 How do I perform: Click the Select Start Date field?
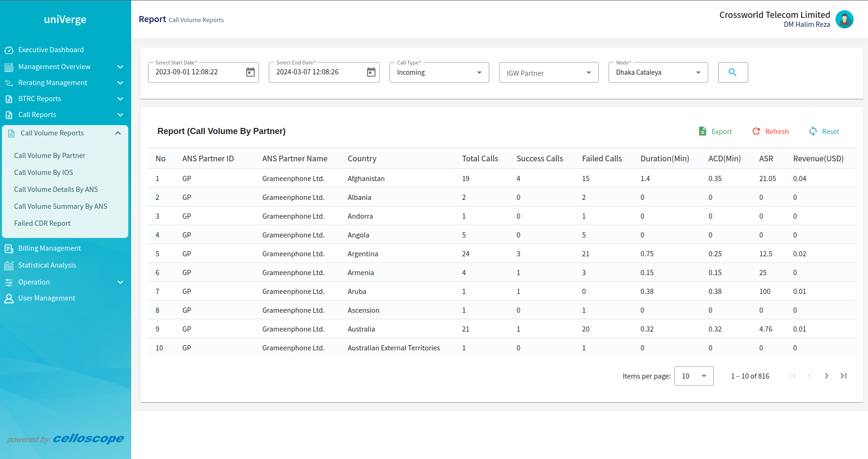point(203,72)
